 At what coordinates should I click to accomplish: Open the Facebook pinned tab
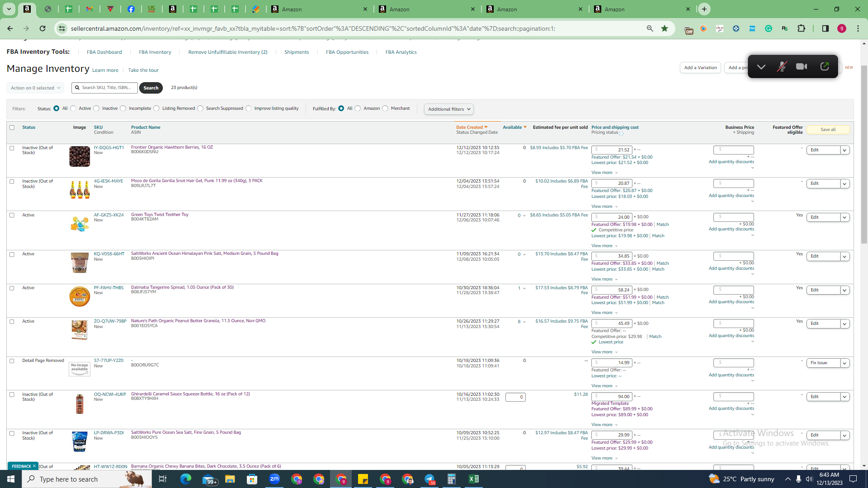(131, 9)
